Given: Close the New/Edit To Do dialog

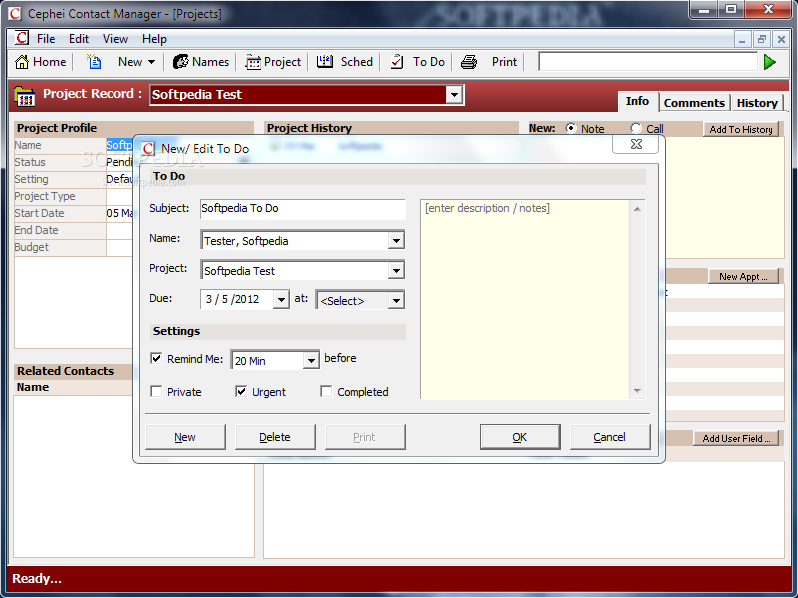Looking at the screenshot, I should click(x=636, y=145).
